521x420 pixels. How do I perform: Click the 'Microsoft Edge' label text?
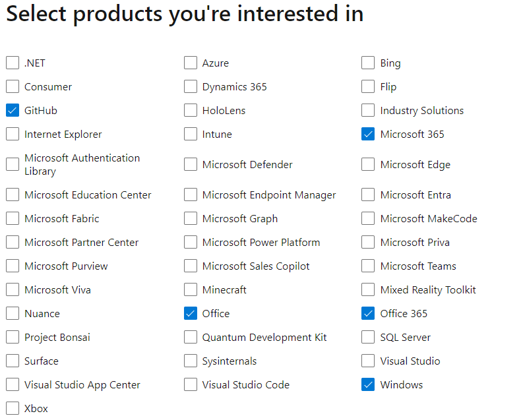click(x=415, y=165)
